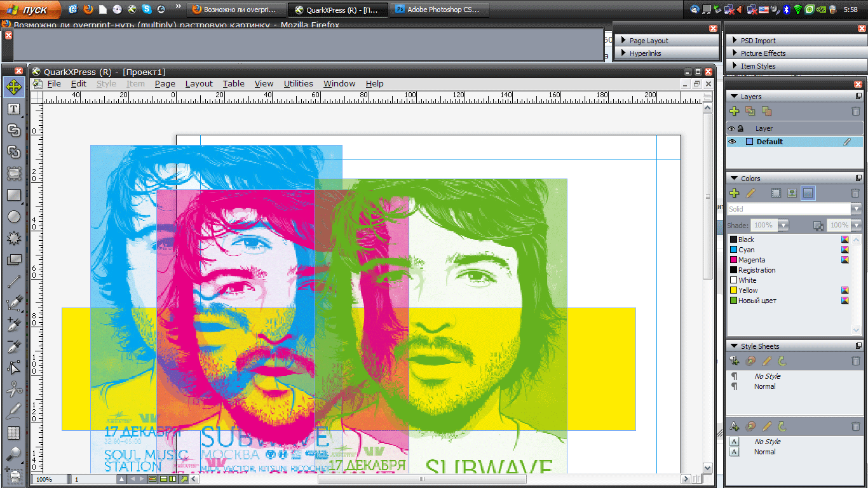Select the Rectangle Box tool
868x488 pixels.
coord(13,195)
